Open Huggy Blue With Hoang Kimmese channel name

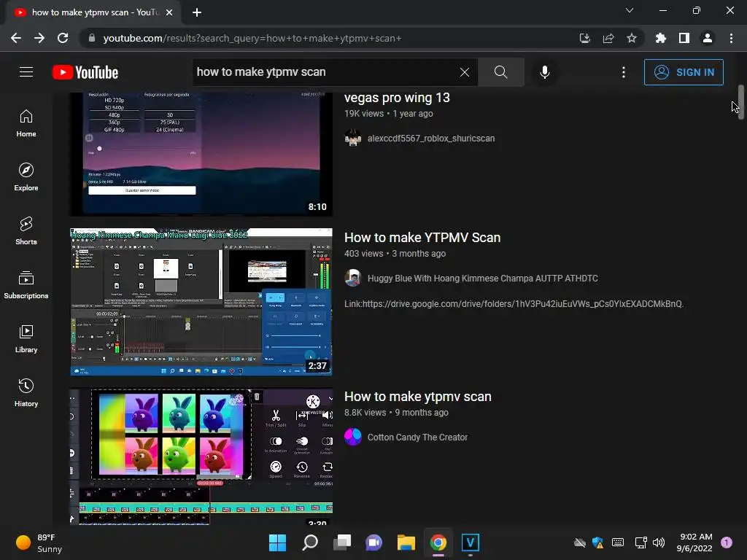[483, 279]
